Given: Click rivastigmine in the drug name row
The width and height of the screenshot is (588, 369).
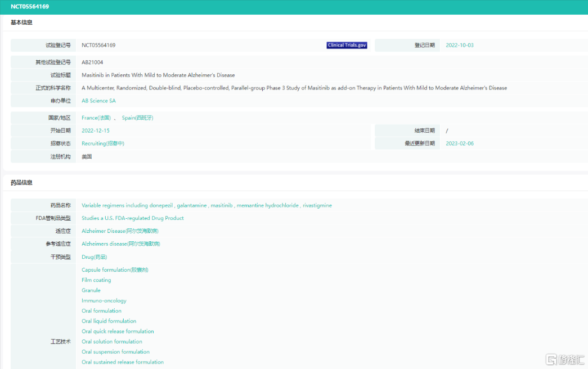Looking at the screenshot, I should (317, 205).
